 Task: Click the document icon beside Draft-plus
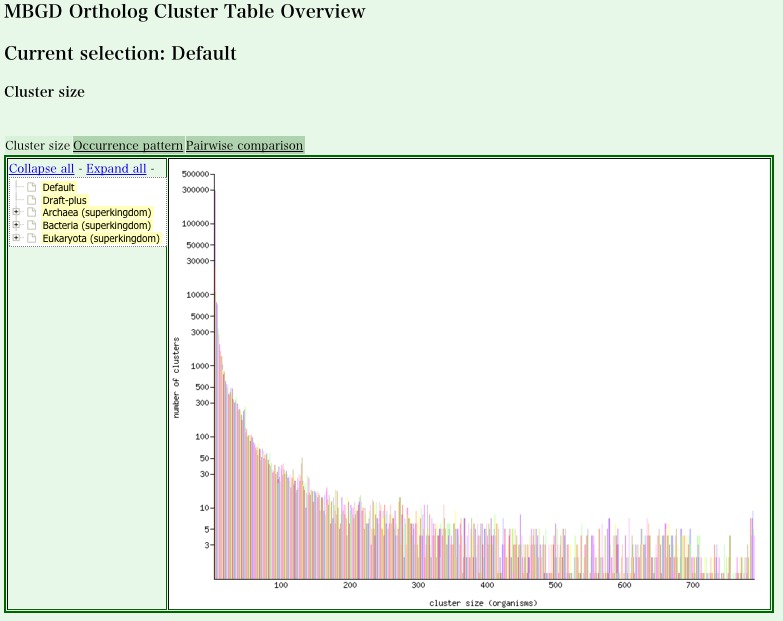pos(31,201)
